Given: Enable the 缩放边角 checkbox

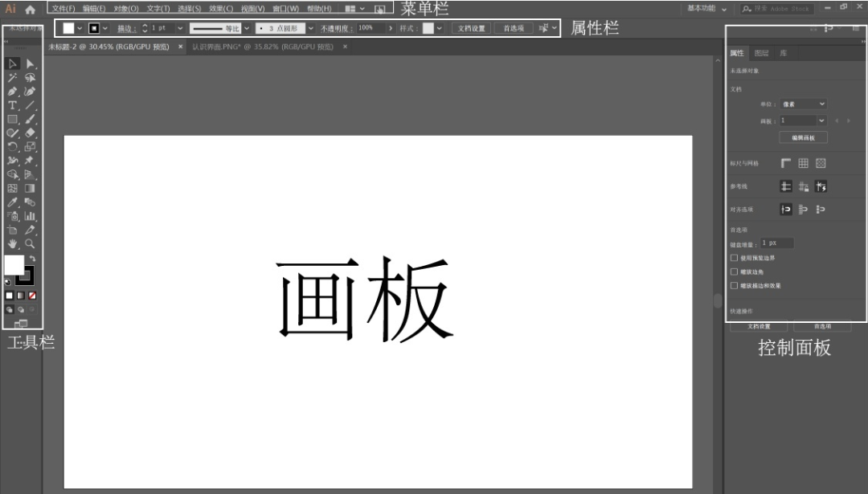Looking at the screenshot, I should [732, 273].
